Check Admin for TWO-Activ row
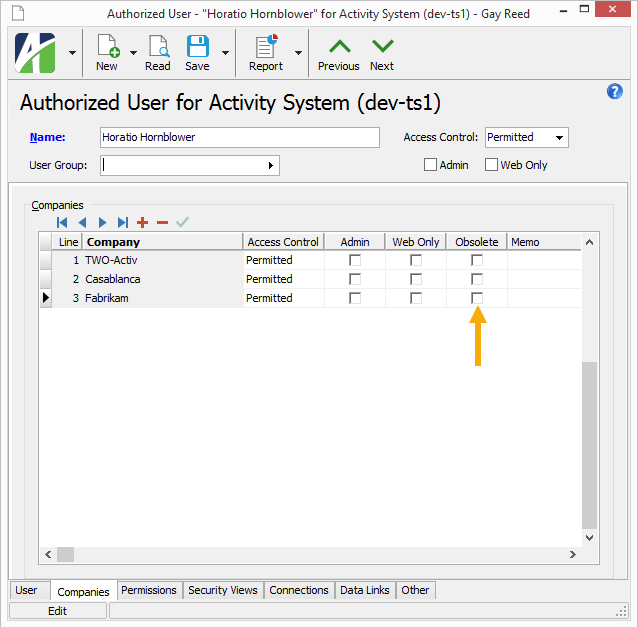Image resolution: width=638 pixels, height=627 pixels. click(x=355, y=260)
